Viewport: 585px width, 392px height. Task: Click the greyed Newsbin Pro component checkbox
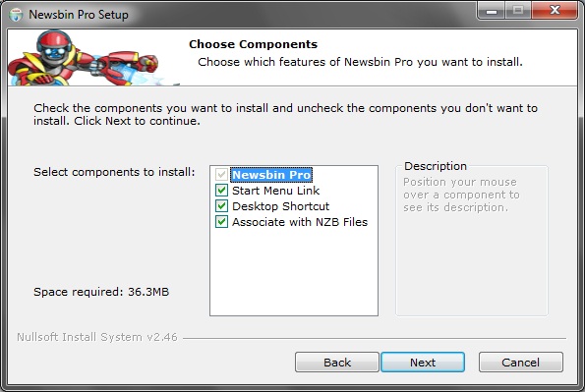click(x=221, y=174)
